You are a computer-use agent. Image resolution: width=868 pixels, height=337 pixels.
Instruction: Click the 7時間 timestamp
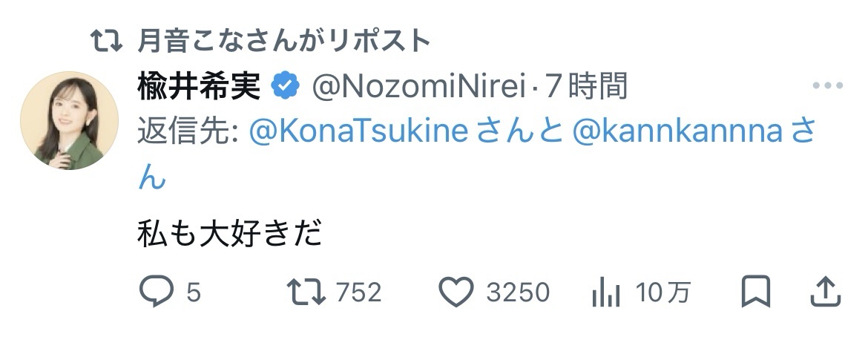pyautogui.click(x=585, y=87)
